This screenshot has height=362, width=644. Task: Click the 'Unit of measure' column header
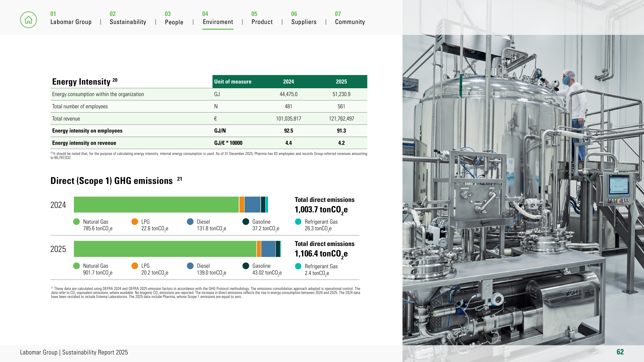(233, 81)
